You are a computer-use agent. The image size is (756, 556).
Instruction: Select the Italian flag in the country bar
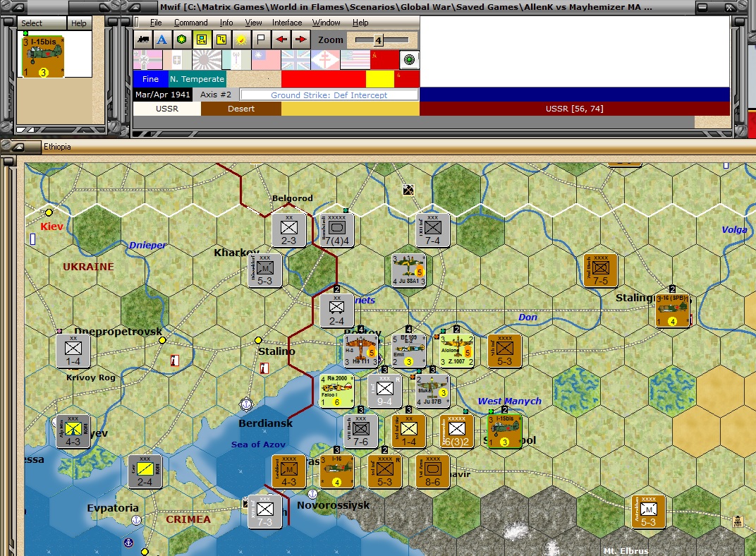(177, 60)
